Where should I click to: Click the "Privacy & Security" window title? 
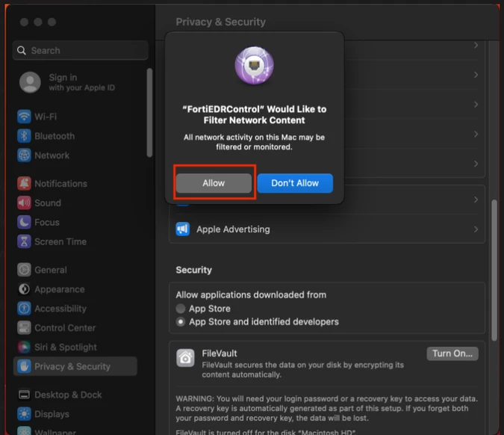pos(220,22)
